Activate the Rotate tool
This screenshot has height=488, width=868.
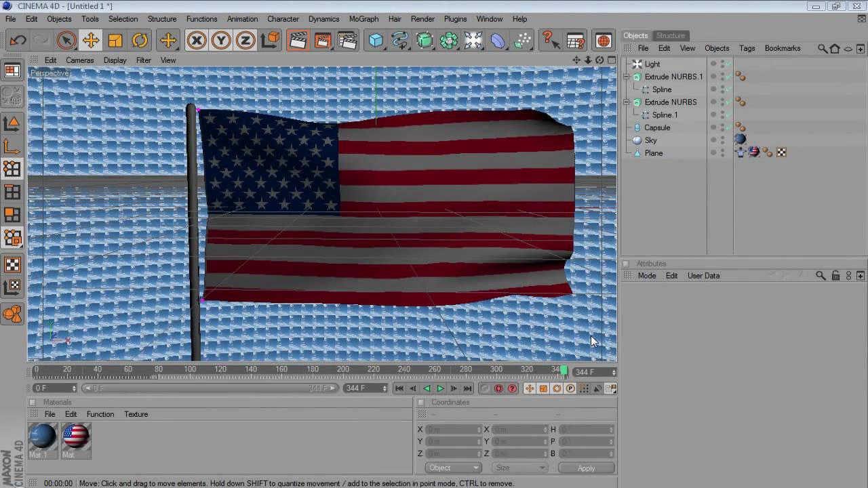[140, 41]
